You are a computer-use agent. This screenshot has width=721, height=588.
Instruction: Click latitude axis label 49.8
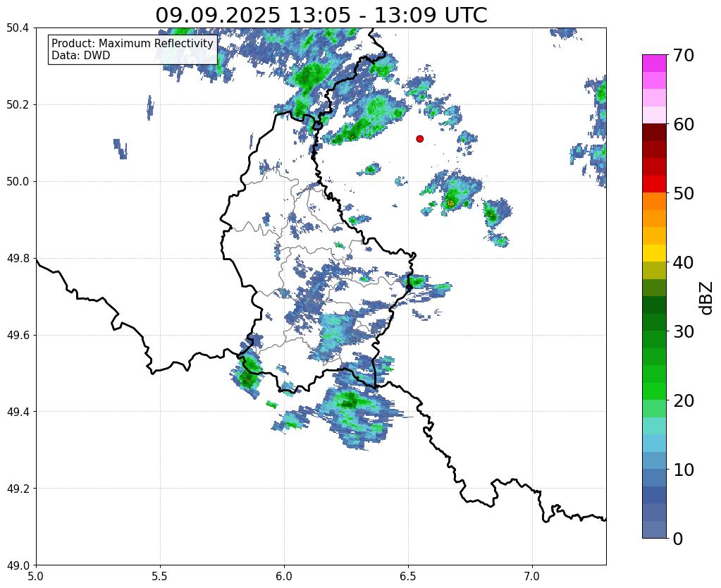(18, 259)
